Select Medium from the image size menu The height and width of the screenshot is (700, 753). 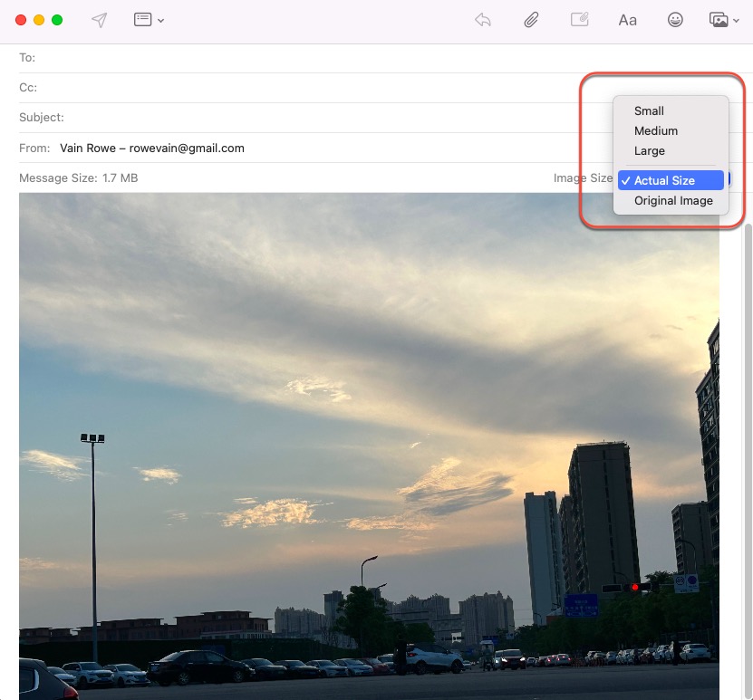coord(656,130)
